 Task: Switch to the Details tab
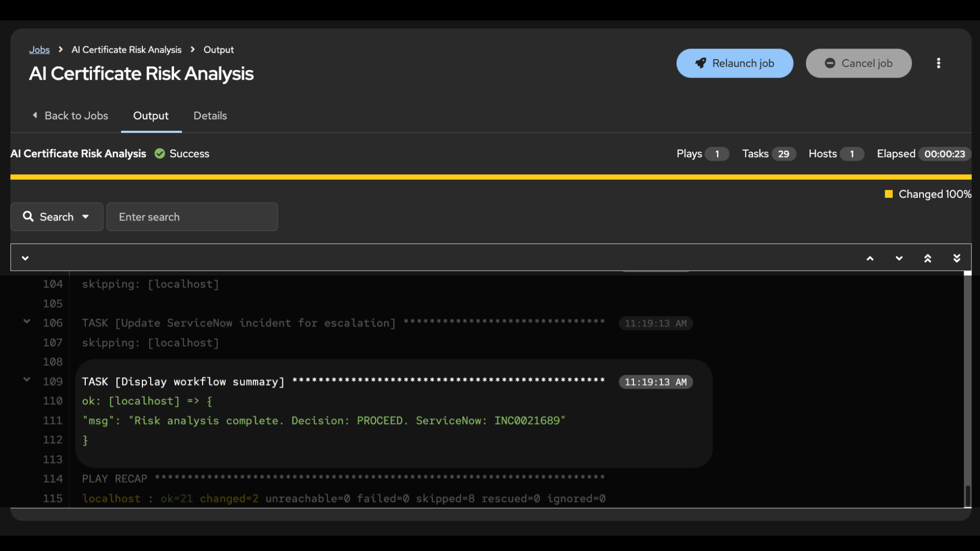point(210,116)
